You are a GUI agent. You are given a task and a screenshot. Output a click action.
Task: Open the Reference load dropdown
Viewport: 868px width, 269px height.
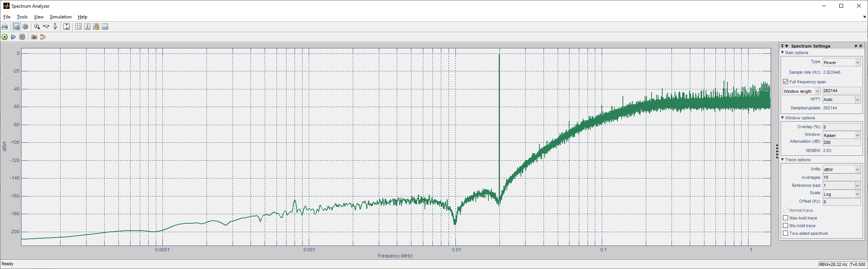842,186
